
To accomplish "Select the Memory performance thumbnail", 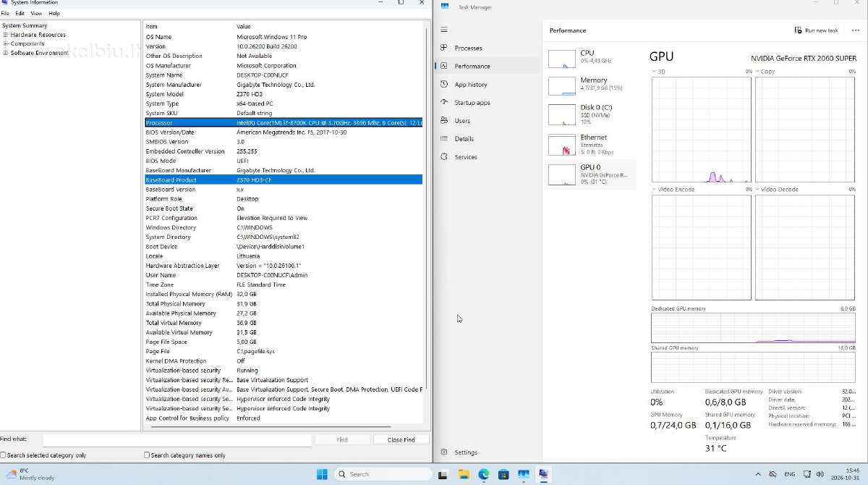I will click(590, 85).
